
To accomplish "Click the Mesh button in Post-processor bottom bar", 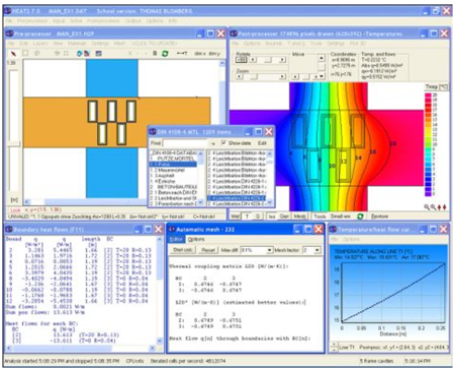I will (x=299, y=216).
